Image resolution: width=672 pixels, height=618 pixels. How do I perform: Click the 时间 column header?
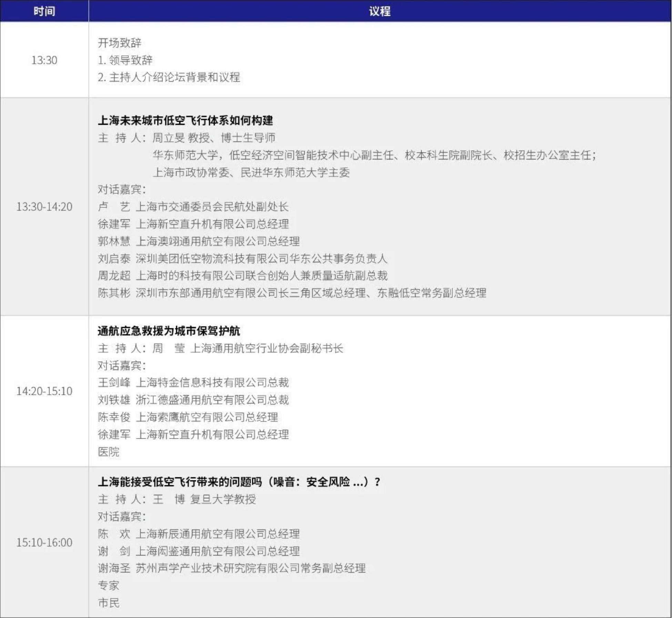coord(44,11)
